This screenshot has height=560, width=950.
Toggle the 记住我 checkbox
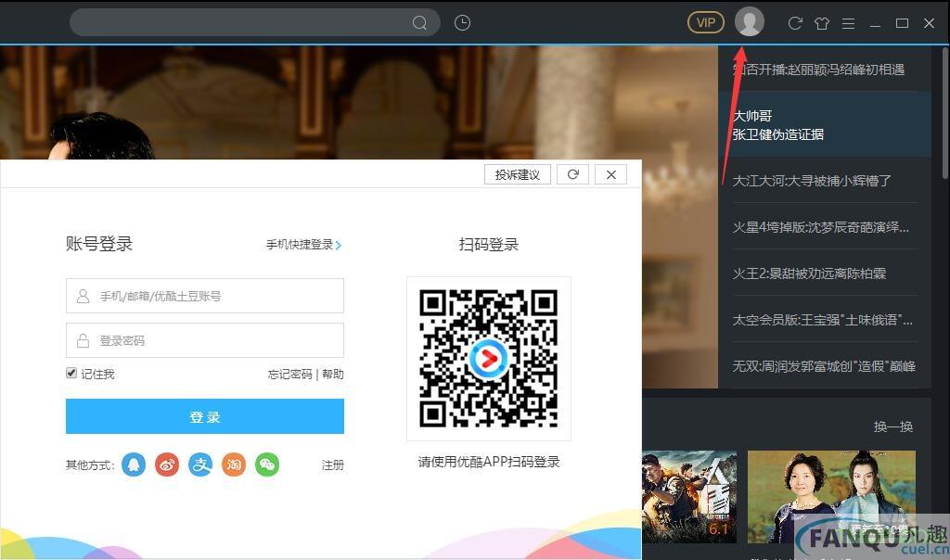click(71, 373)
